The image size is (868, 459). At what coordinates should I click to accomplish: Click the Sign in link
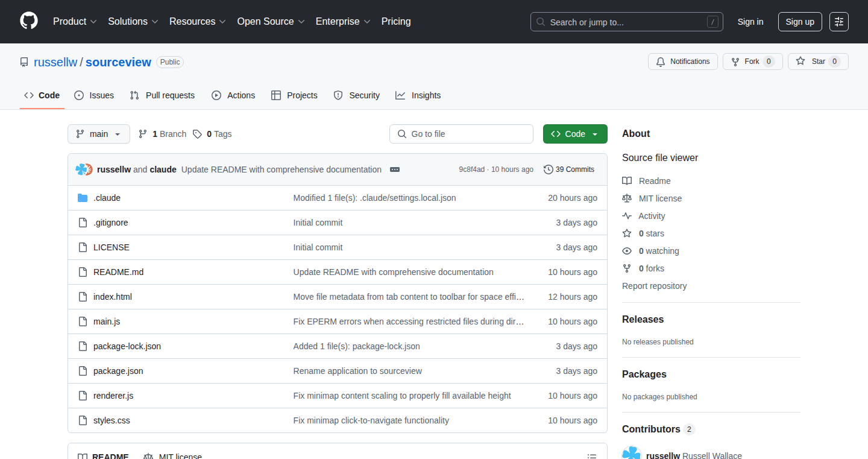point(750,22)
